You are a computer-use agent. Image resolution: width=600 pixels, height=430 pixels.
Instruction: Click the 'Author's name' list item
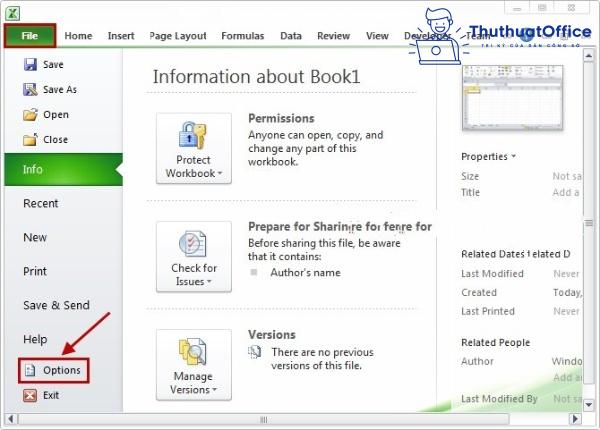305,273
